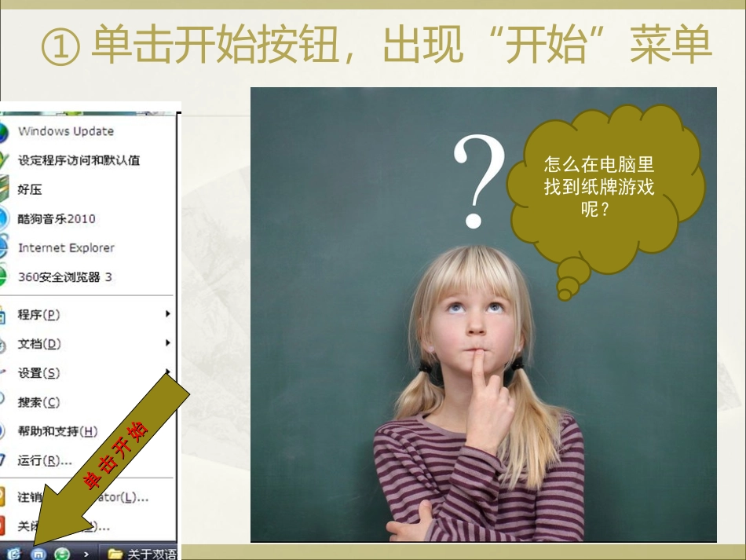
Task: Open Windows Update from the Start menu
Action: click(x=88, y=131)
